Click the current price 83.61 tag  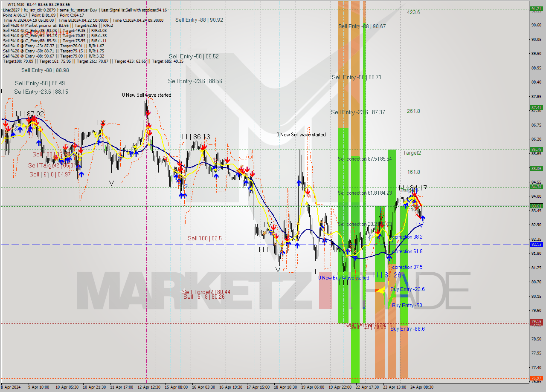point(536,206)
